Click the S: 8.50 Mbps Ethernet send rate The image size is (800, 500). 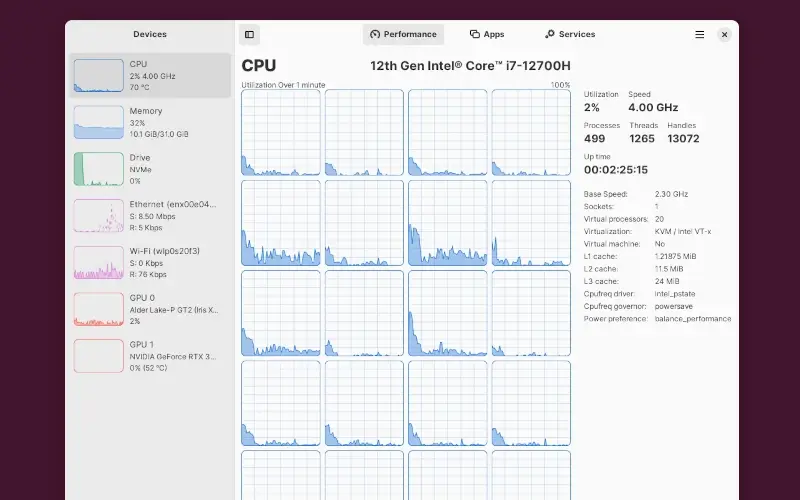coord(153,216)
